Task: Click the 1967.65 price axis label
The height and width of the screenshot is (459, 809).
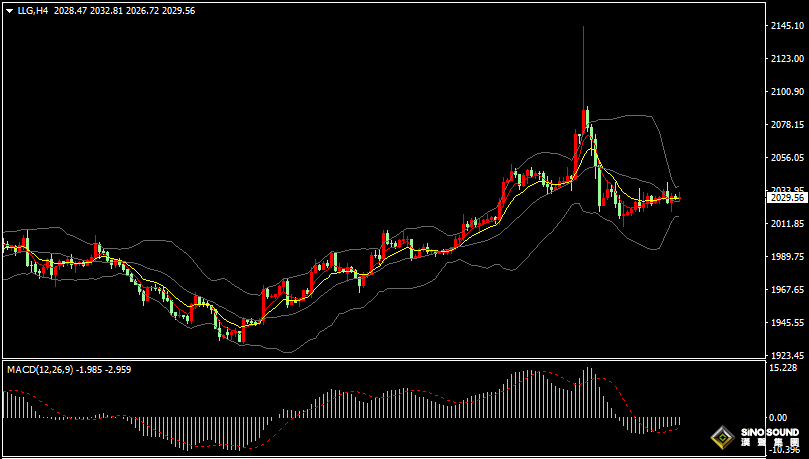Action: (x=786, y=290)
